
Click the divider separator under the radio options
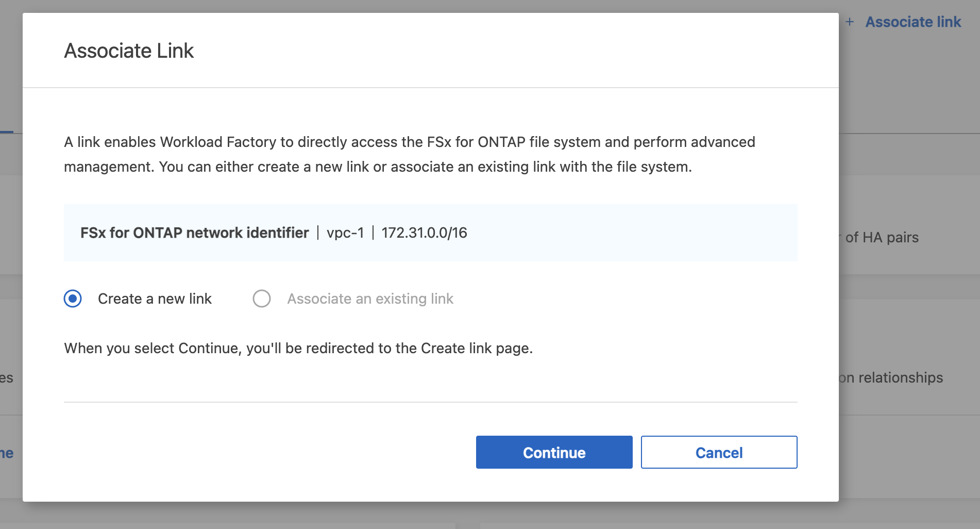coord(430,401)
